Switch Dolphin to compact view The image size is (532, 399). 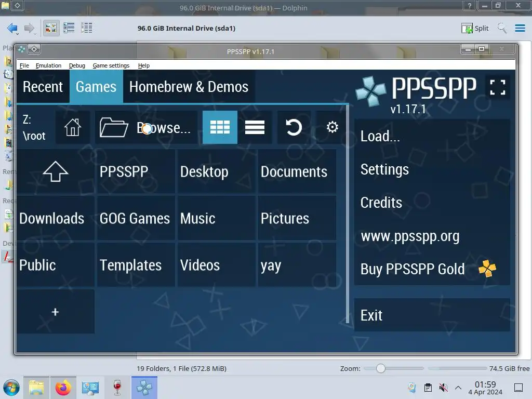tap(69, 28)
